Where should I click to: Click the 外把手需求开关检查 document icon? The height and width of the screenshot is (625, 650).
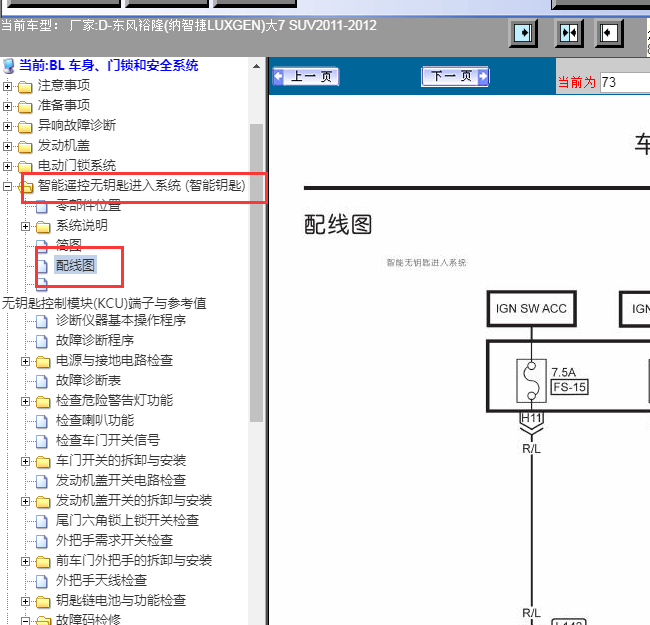pos(41,541)
